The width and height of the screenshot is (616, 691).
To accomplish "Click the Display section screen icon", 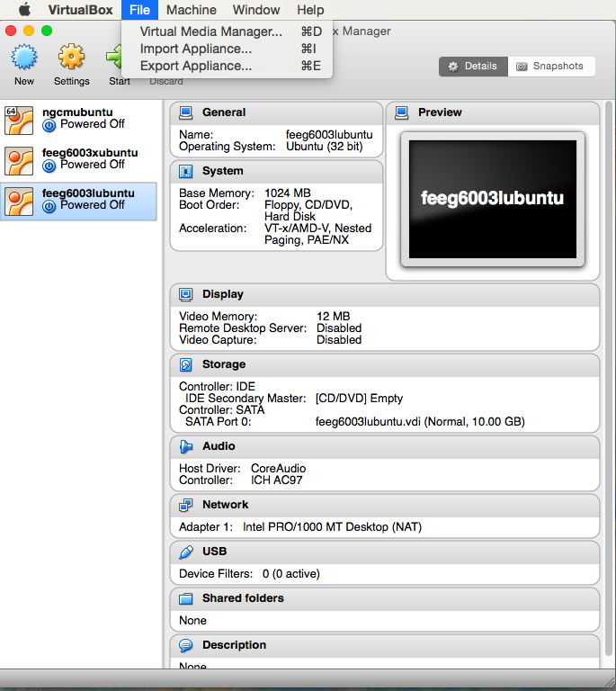I will [x=186, y=294].
